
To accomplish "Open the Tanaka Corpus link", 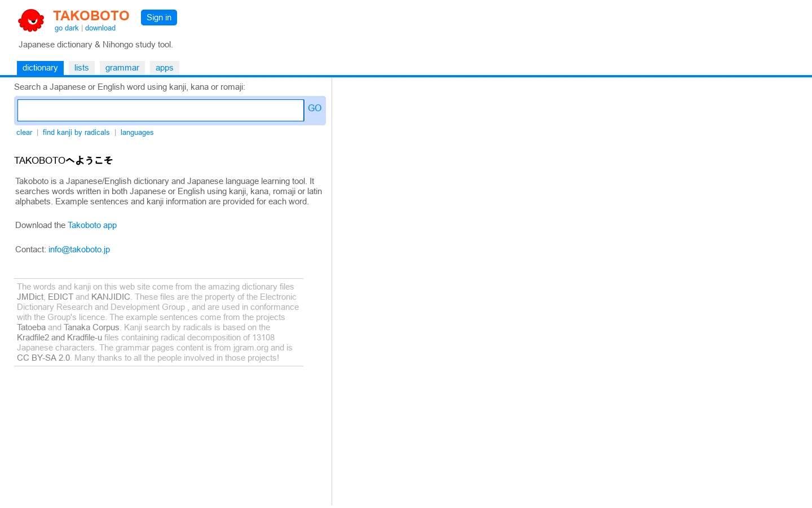I will [x=91, y=327].
